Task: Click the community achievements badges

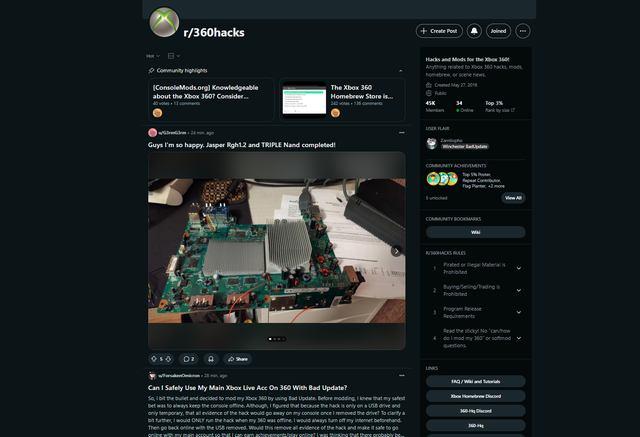Action: point(442,179)
